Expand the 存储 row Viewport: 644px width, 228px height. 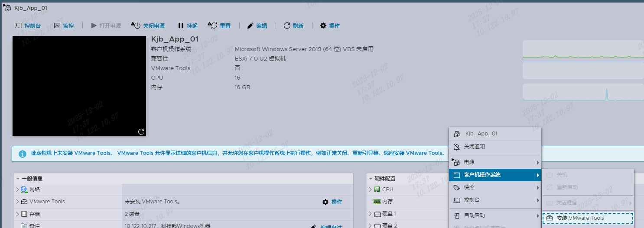(18, 214)
